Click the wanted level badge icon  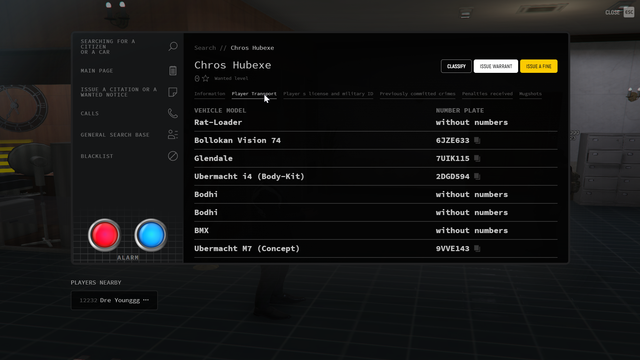197,78
